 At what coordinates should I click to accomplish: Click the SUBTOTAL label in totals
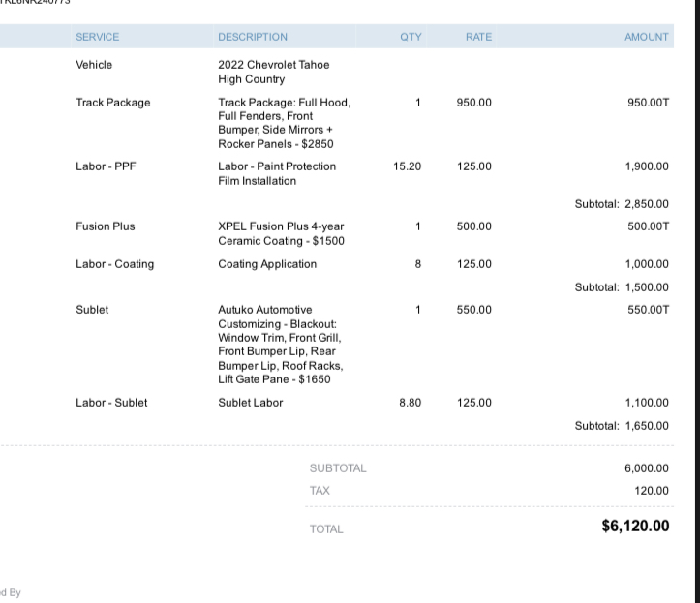338,468
